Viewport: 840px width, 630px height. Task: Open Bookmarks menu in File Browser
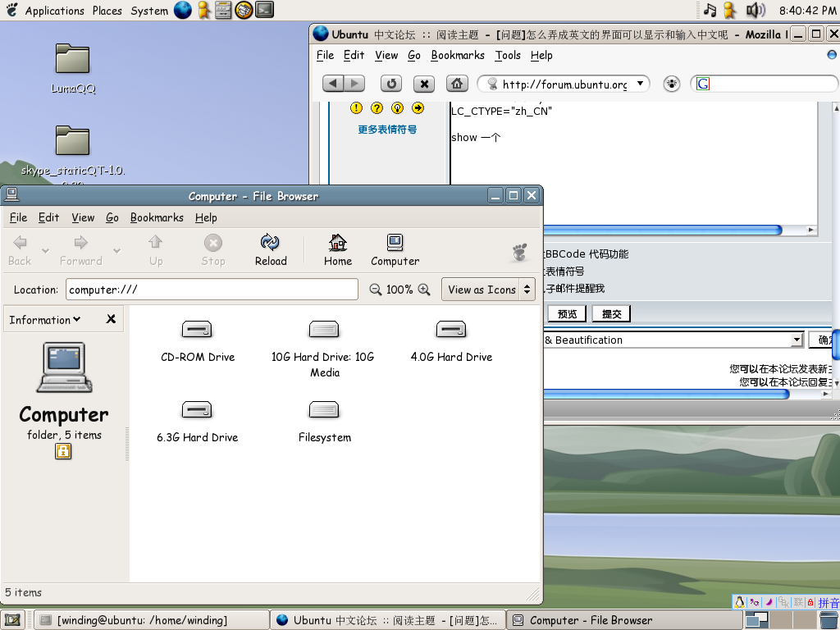[x=157, y=217]
